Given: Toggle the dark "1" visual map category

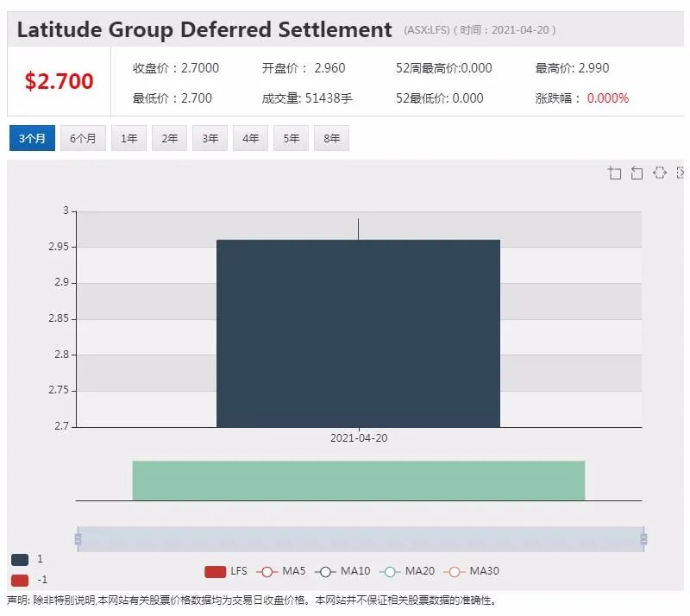Looking at the screenshot, I should (x=27, y=559).
